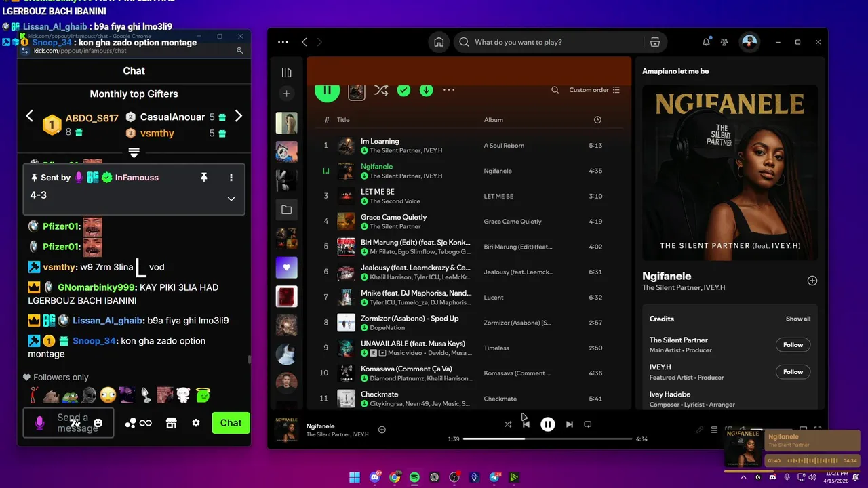Open Discord from taskbar

(375, 477)
